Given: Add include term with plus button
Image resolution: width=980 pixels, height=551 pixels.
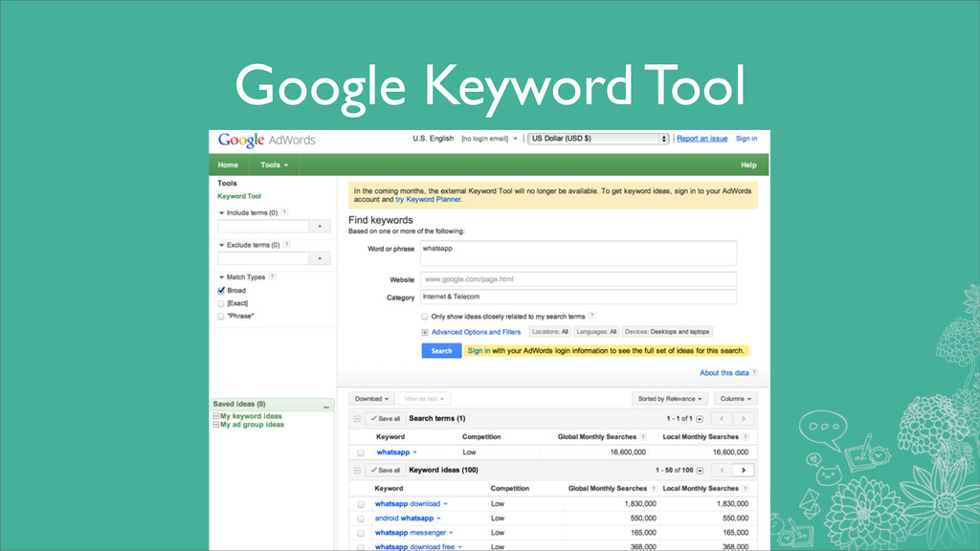Looking at the screenshot, I should pyautogui.click(x=320, y=226).
